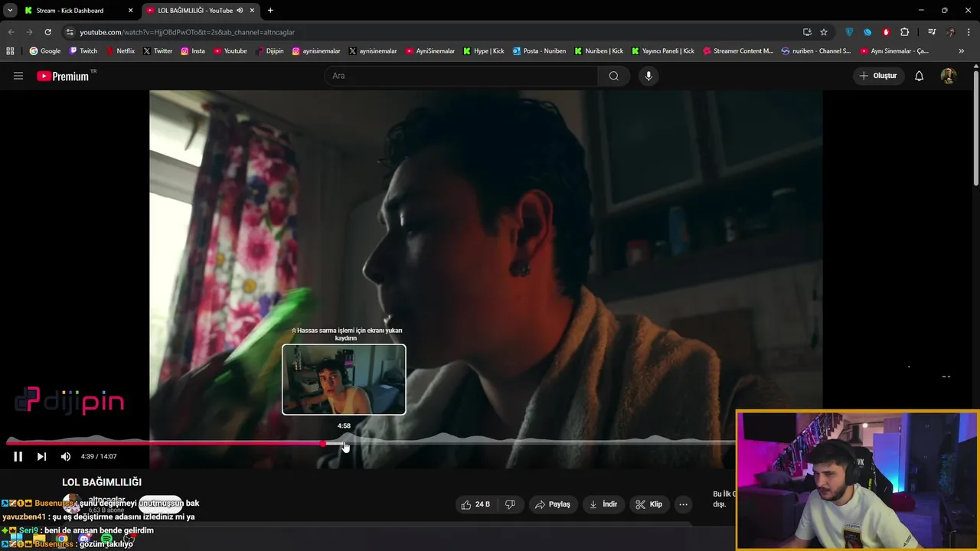
Task: View site information icon in address bar
Action: click(x=70, y=32)
